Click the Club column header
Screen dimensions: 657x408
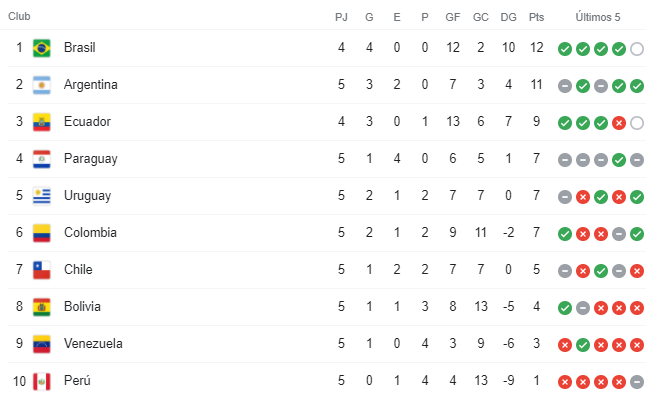pos(19,17)
